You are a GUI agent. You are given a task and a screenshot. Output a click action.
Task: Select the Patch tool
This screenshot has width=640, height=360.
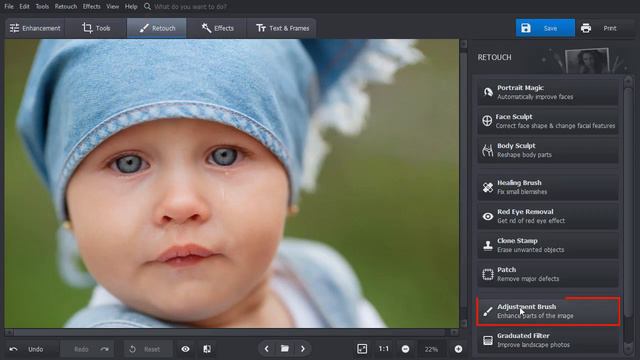coord(548,274)
